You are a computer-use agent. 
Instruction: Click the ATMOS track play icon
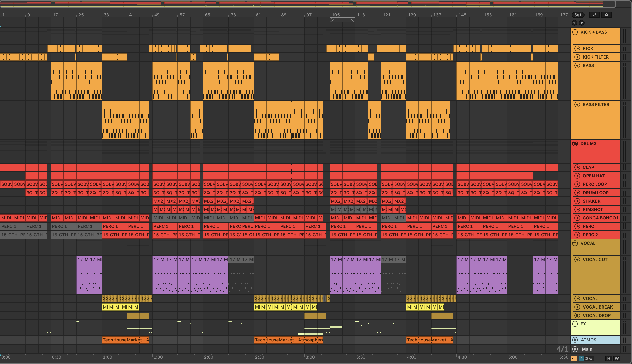[575, 340]
